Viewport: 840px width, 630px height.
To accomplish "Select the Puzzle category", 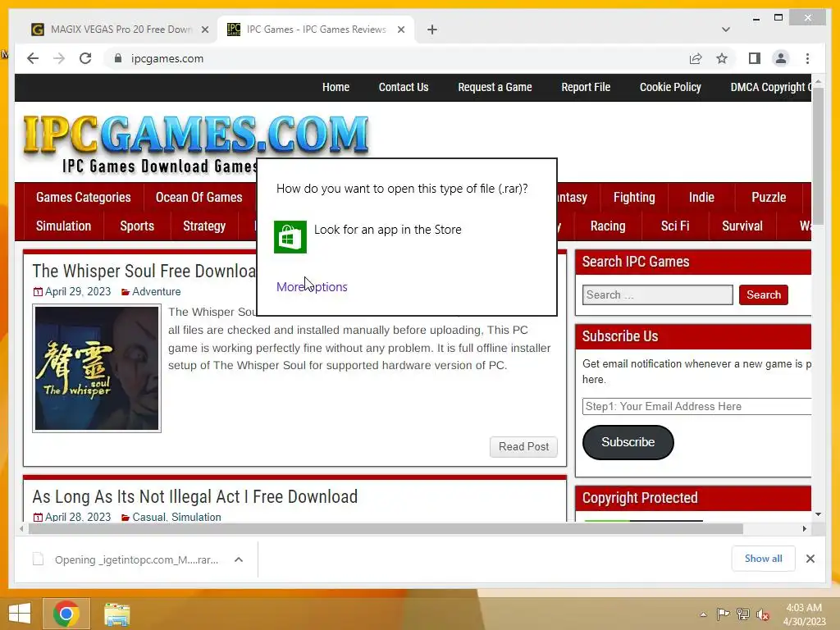I will [x=768, y=197].
